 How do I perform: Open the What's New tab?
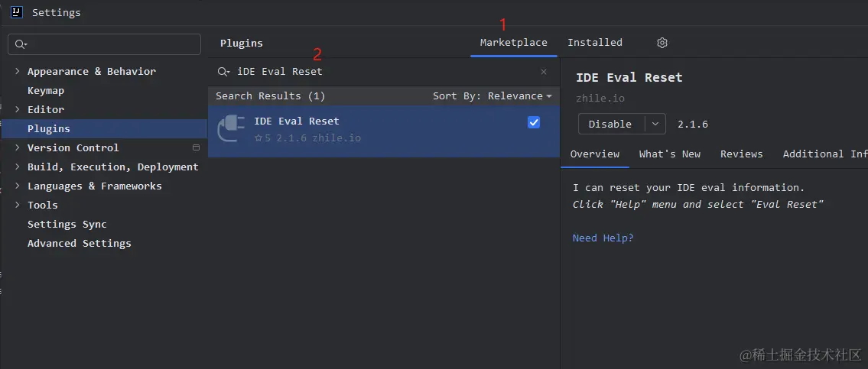669,154
